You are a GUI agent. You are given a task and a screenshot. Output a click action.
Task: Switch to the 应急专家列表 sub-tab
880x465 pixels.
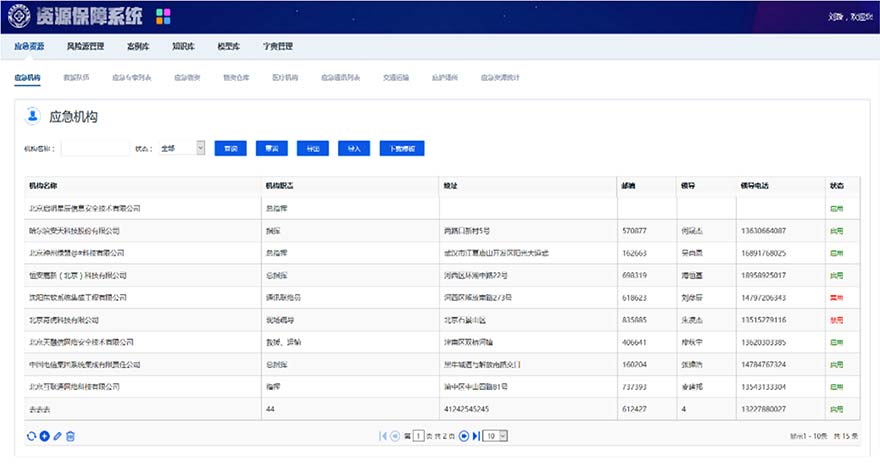click(x=132, y=77)
